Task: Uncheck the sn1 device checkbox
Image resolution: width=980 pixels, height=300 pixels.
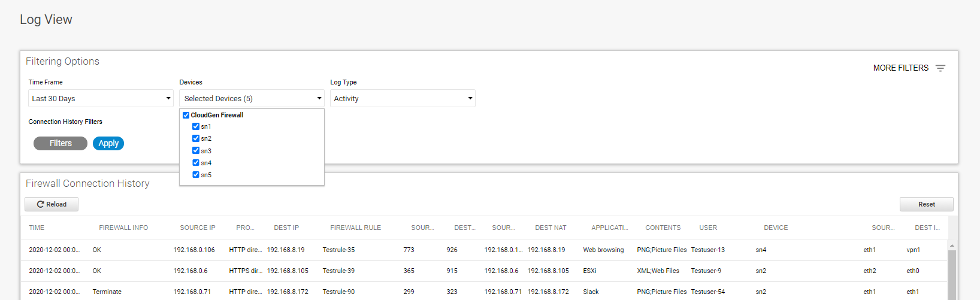Action: pyautogui.click(x=195, y=126)
